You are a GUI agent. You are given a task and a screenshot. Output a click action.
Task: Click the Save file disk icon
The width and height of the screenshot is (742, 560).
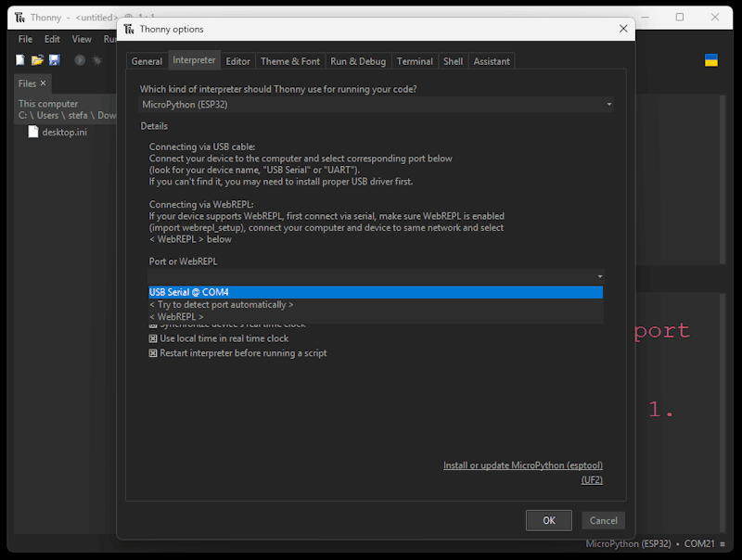click(54, 60)
